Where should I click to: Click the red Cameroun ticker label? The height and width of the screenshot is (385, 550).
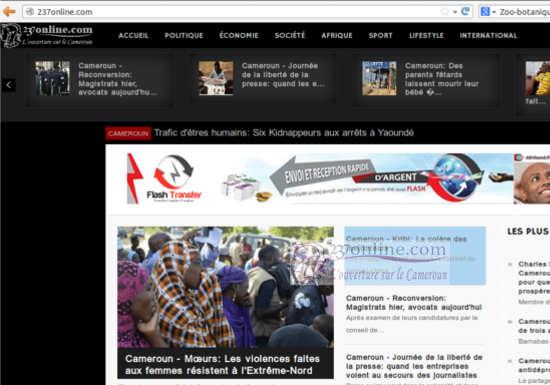[128, 133]
